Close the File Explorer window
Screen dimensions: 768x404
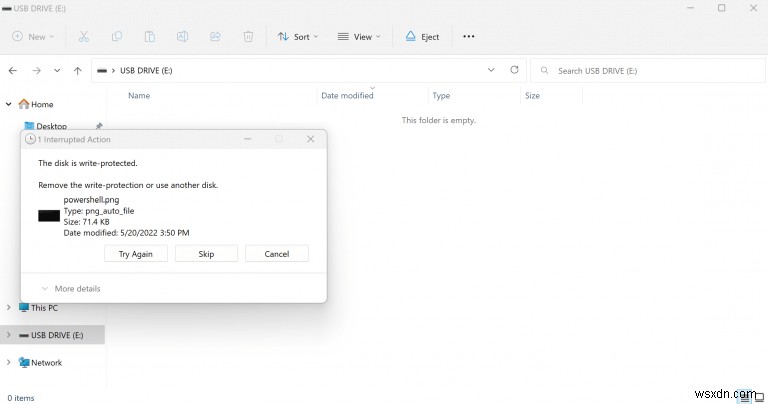[x=753, y=8]
